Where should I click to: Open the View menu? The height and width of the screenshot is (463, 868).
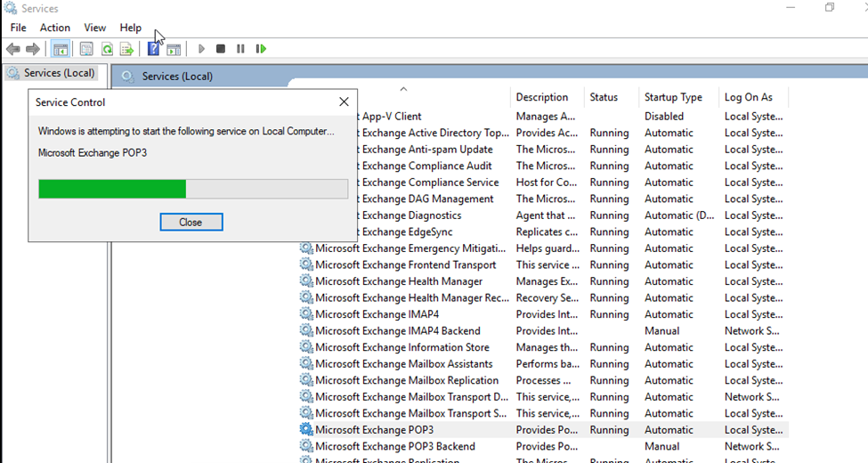(94, 28)
